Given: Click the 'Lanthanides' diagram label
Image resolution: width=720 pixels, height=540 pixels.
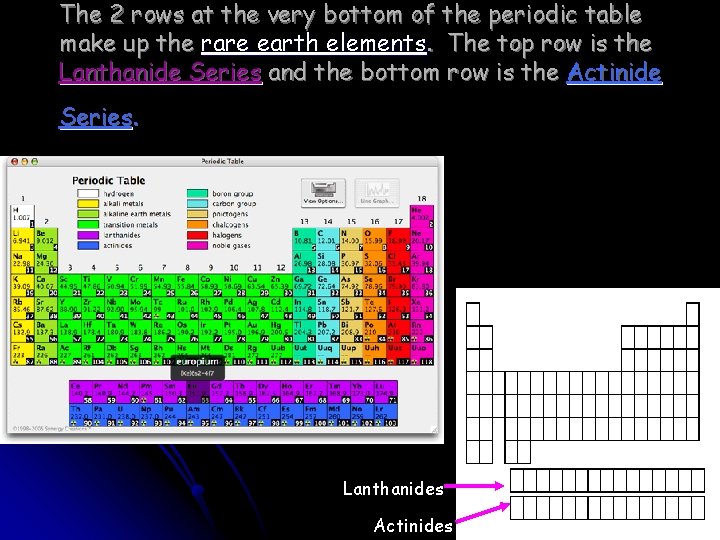Looking at the screenshot, I should (394, 489).
